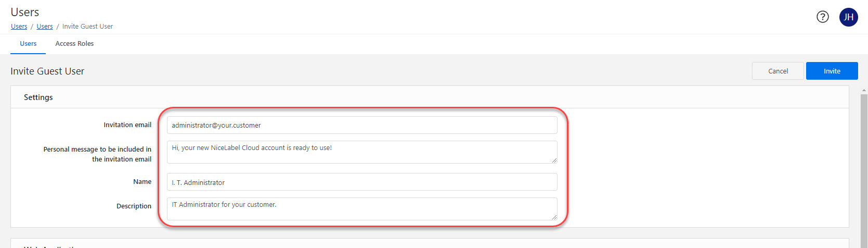Grab the personal message textarea resize handle

554,160
